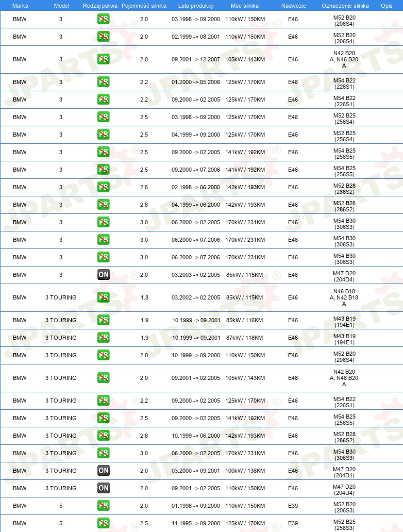
Task: Click the E39 body cell for BMW 5 2.0
Action: pyautogui.click(x=293, y=506)
